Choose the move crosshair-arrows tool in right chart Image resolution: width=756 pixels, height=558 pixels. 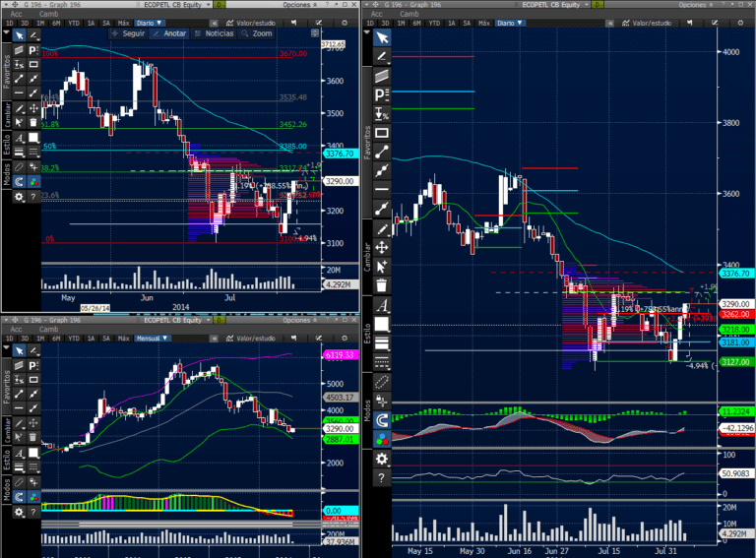point(382,246)
